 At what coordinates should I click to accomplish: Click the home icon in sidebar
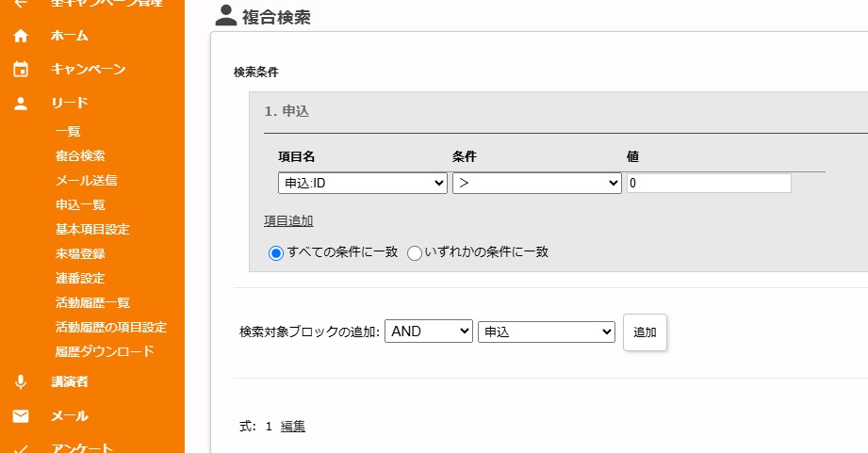[x=21, y=36]
